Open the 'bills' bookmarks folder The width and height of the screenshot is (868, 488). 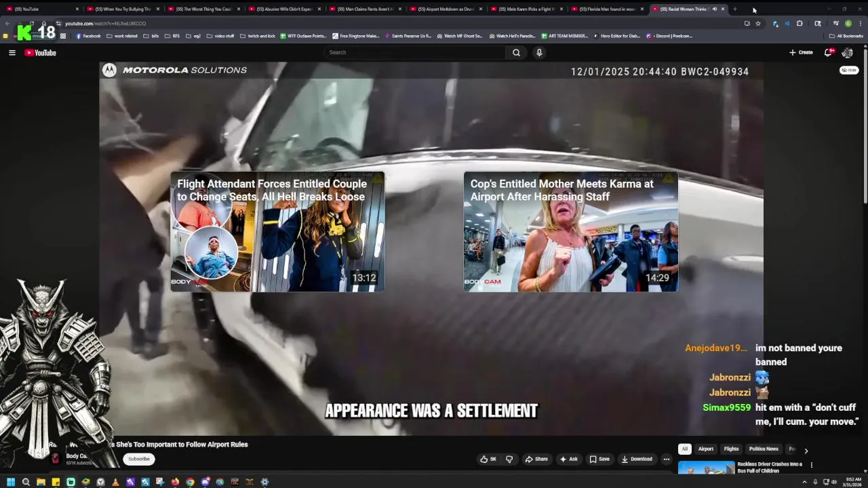click(150, 36)
